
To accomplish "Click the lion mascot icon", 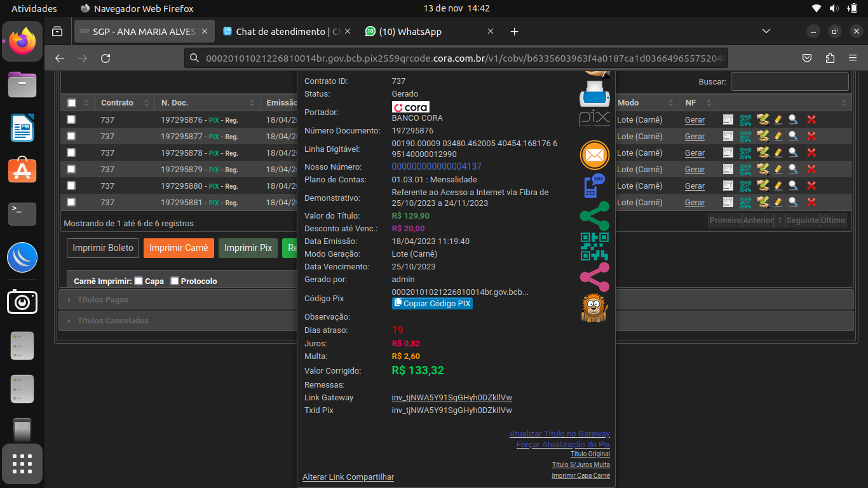I will click(594, 308).
